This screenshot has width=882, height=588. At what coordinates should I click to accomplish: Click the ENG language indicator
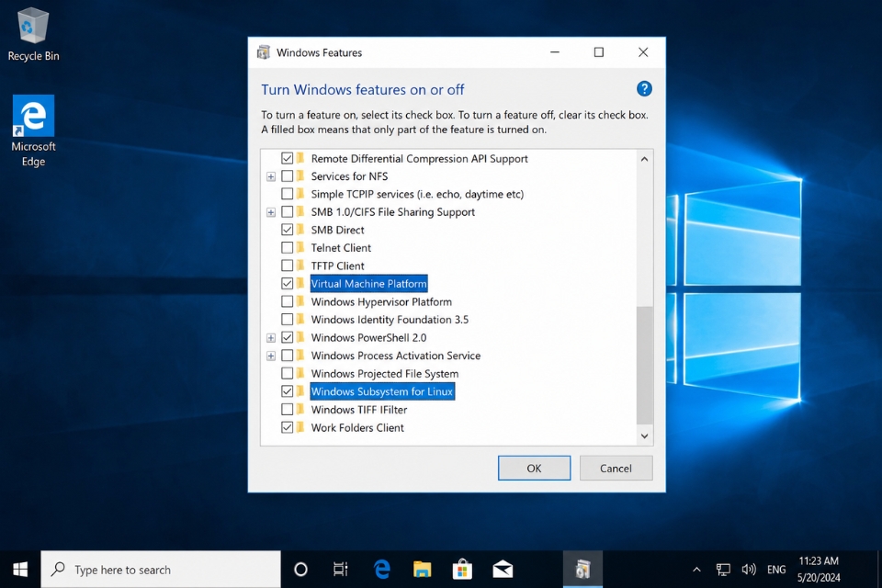(x=776, y=570)
